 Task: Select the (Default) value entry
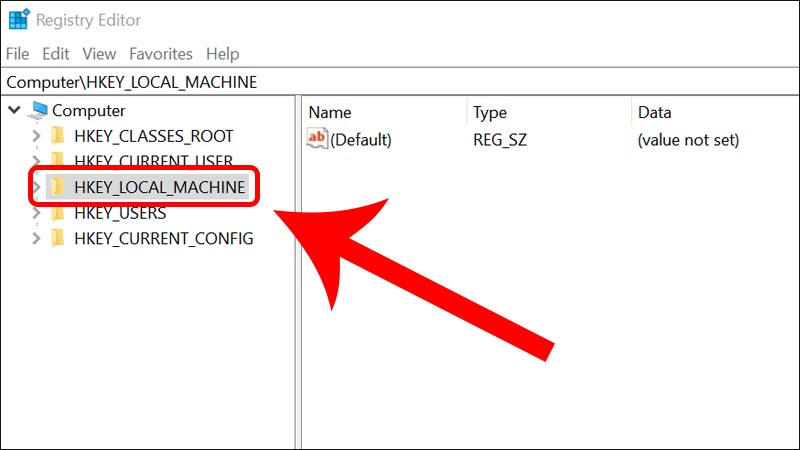[x=361, y=140]
